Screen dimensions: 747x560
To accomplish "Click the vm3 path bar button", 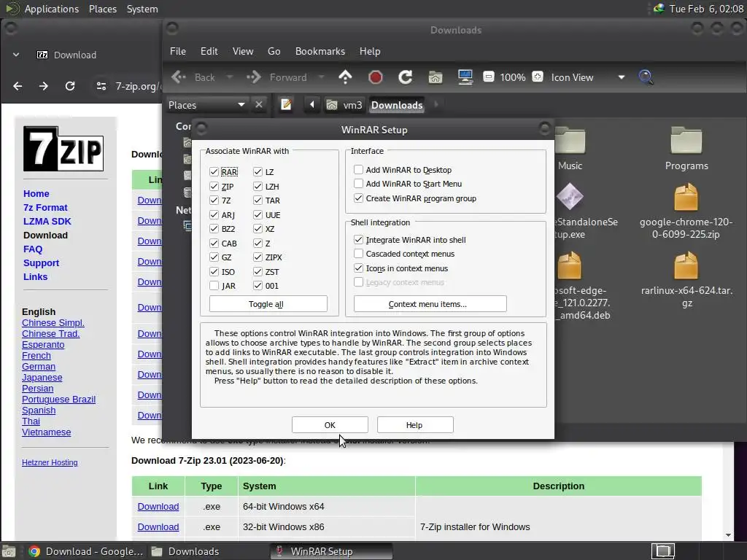I will [344, 105].
